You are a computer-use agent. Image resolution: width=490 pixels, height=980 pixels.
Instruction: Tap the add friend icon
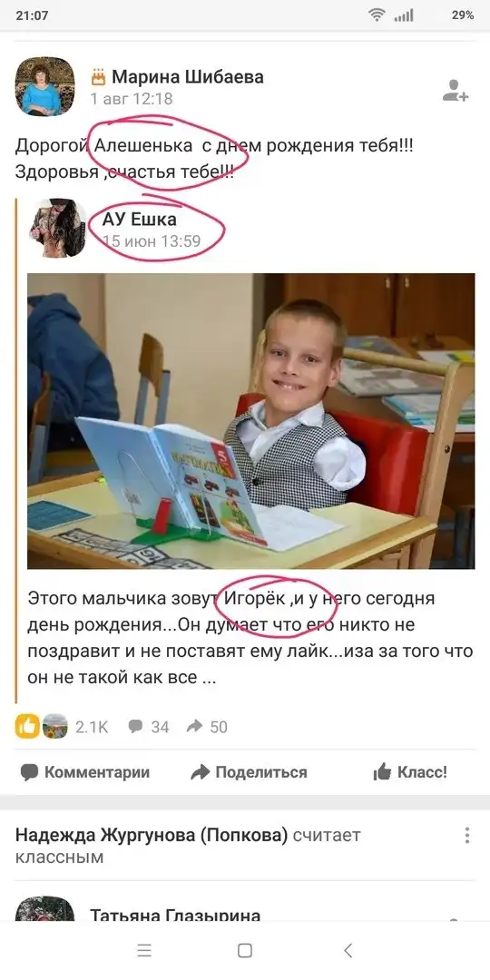pyautogui.click(x=455, y=91)
